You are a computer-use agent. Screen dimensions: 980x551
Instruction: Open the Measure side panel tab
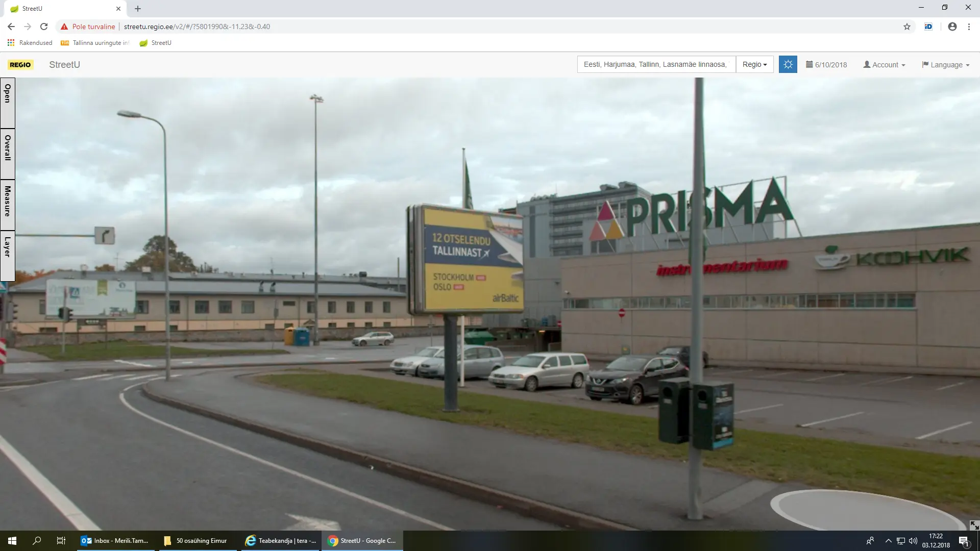(x=8, y=204)
